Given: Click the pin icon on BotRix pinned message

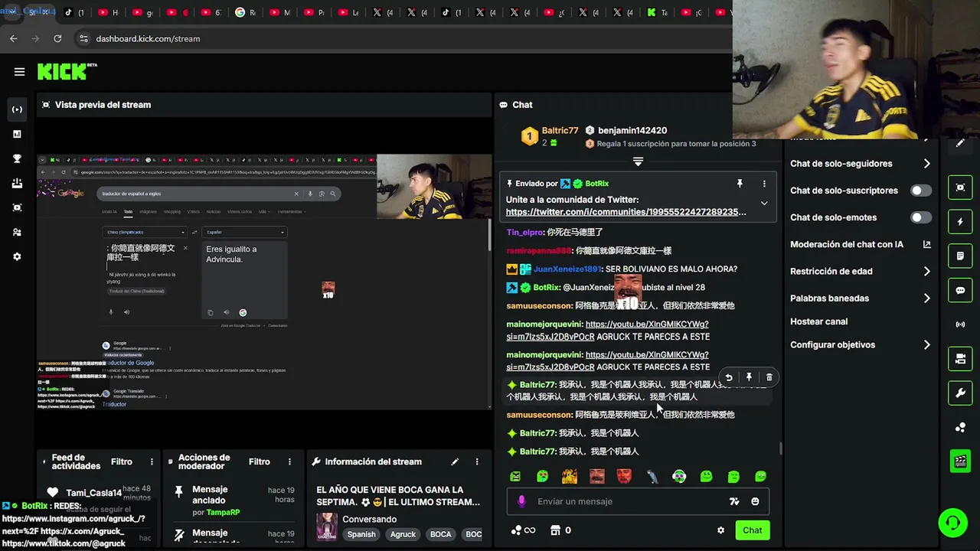Looking at the screenshot, I should pos(740,184).
